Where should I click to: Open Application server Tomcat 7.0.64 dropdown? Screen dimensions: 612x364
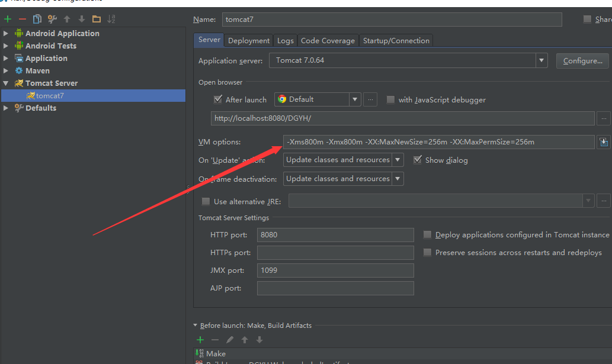click(x=541, y=60)
